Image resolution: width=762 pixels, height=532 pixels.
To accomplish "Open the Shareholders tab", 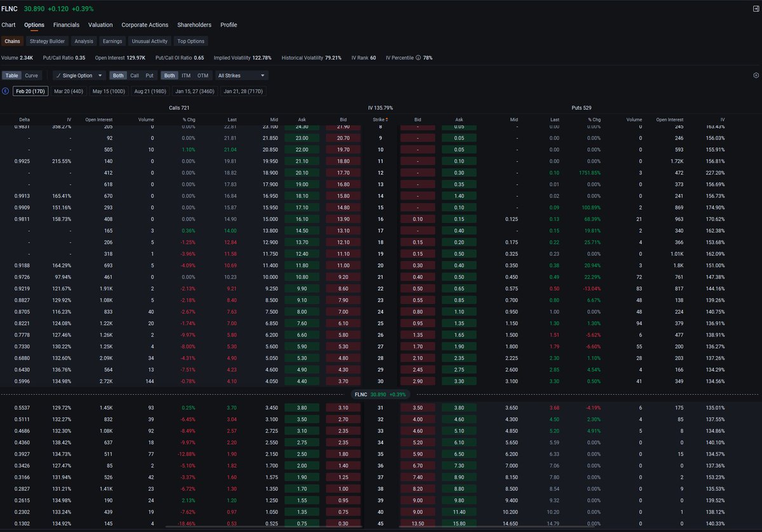I will 194,25.
